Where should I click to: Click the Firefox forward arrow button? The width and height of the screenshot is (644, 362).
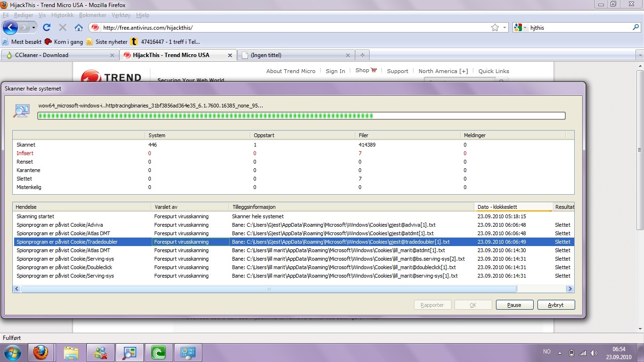click(25, 27)
